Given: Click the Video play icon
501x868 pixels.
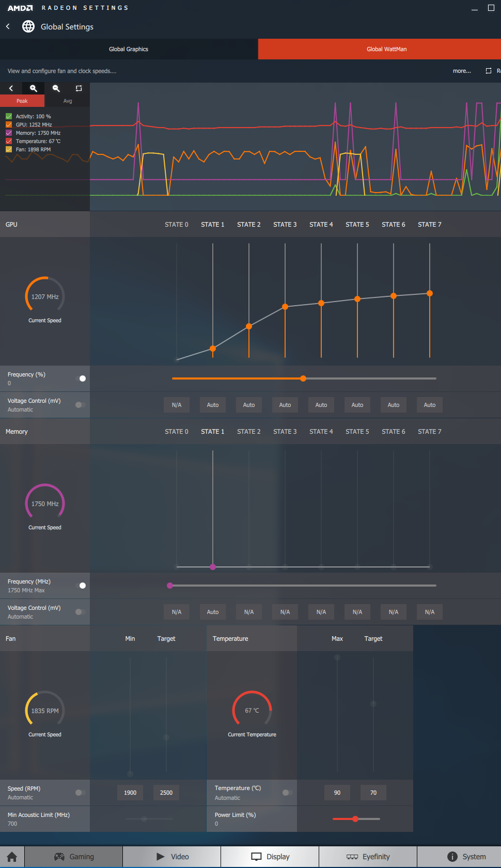Looking at the screenshot, I should point(160,857).
